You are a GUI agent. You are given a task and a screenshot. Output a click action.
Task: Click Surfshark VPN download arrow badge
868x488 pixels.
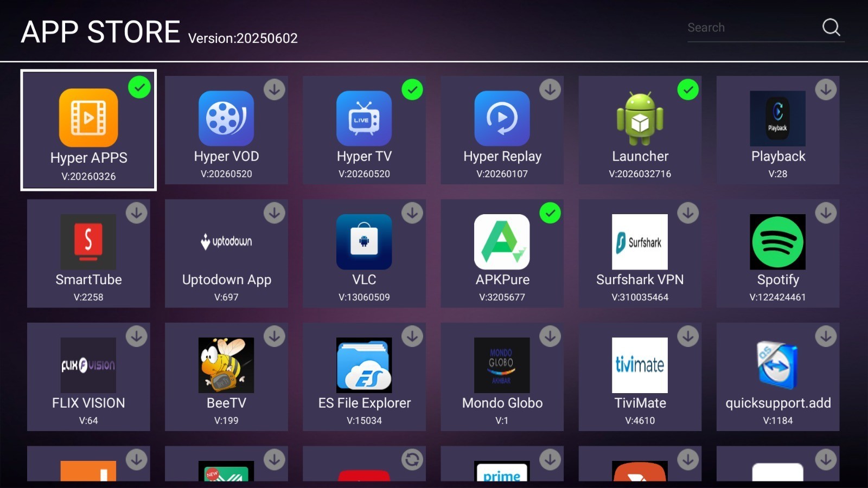[688, 213]
